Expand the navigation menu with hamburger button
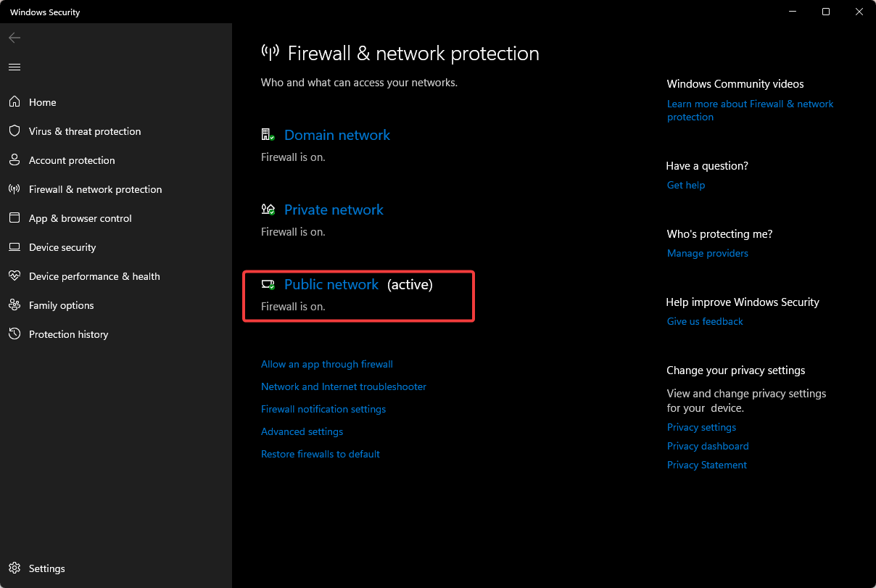The width and height of the screenshot is (876, 588). tap(14, 67)
